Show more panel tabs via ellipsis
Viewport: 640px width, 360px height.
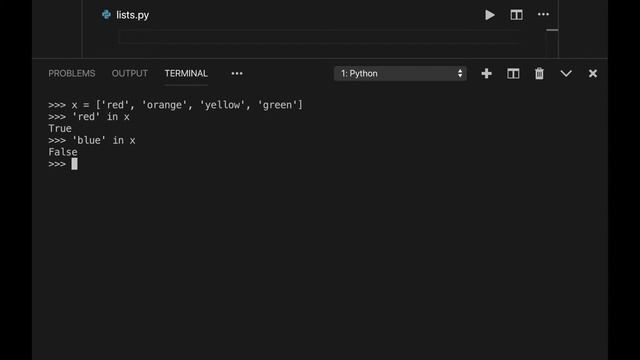tap(237, 73)
